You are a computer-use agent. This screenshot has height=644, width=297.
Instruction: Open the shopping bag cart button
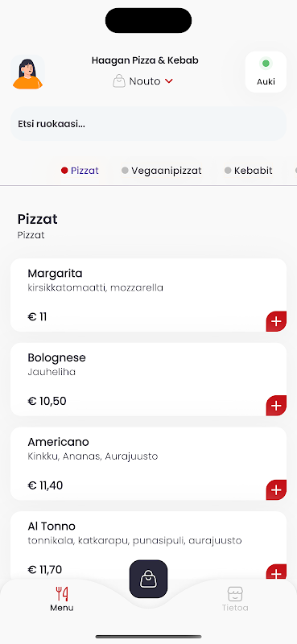[x=148, y=579]
